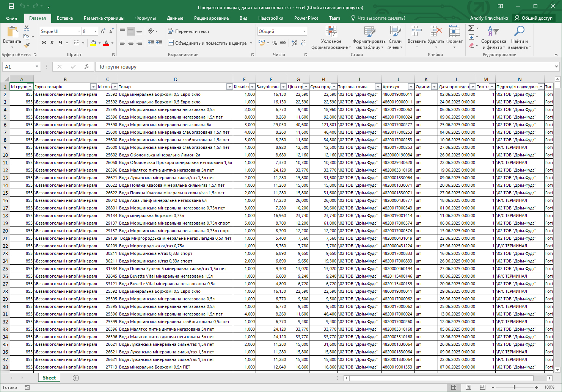Center text horizontally
This screenshot has width=562, height=392.
(x=131, y=43)
